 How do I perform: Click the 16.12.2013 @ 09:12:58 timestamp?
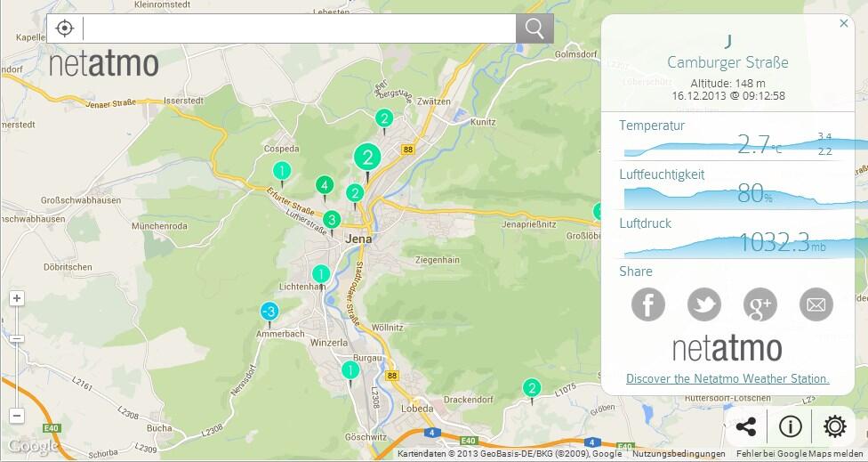click(x=728, y=96)
